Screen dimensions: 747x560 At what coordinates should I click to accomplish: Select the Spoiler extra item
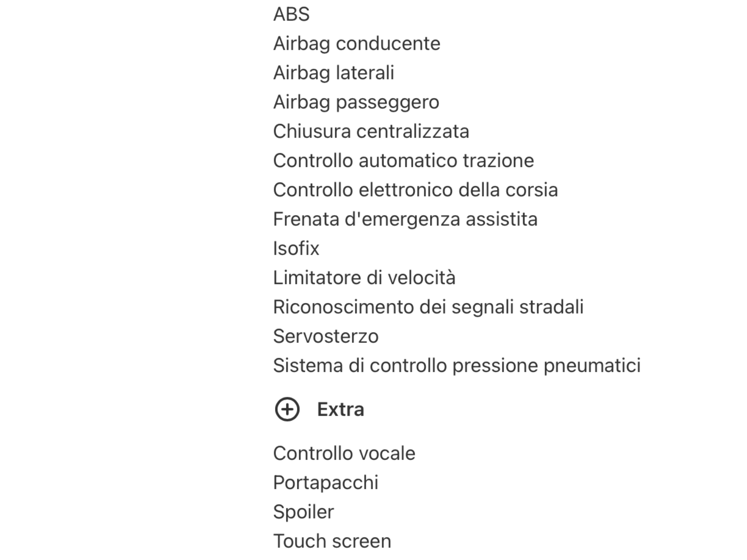pyautogui.click(x=304, y=512)
